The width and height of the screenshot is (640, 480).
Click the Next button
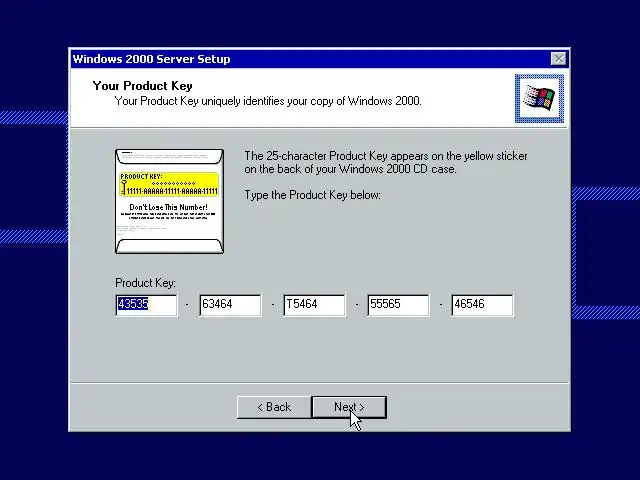[349, 407]
